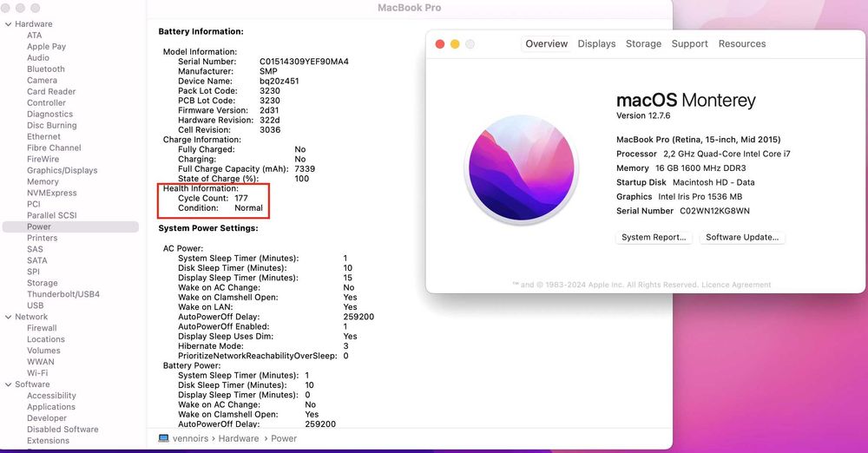Viewport: 868px width, 453px height.
Task: Select Card Reader in the sidebar
Action: pyautogui.click(x=51, y=91)
